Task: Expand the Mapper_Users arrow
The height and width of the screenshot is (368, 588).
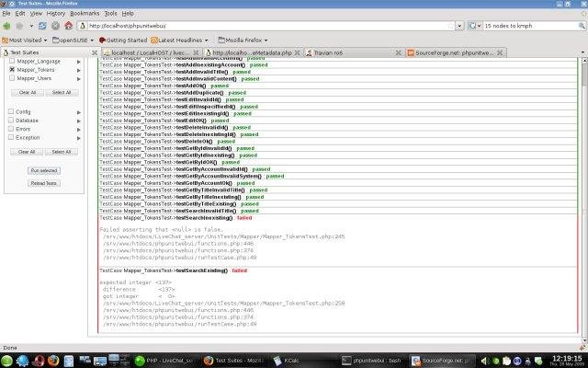Action: pyautogui.click(x=79, y=79)
